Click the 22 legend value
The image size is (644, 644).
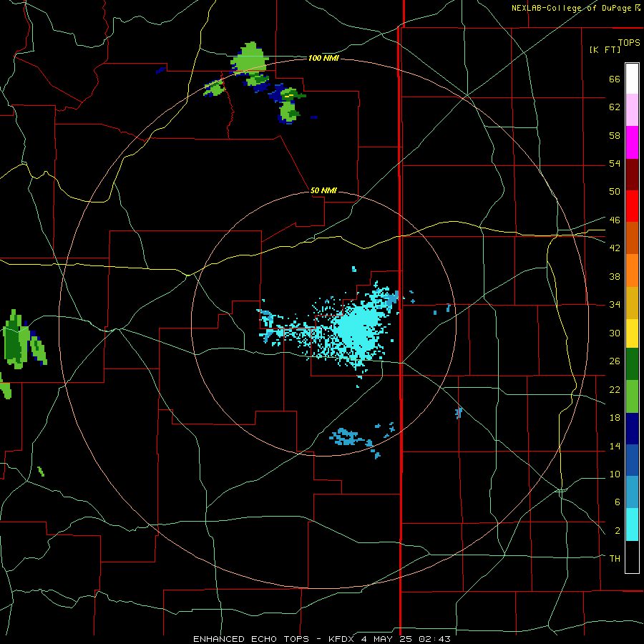click(x=615, y=389)
